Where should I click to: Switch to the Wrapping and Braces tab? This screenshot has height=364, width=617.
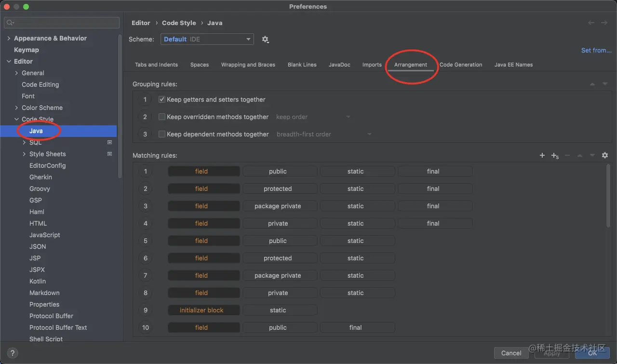(x=248, y=65)
